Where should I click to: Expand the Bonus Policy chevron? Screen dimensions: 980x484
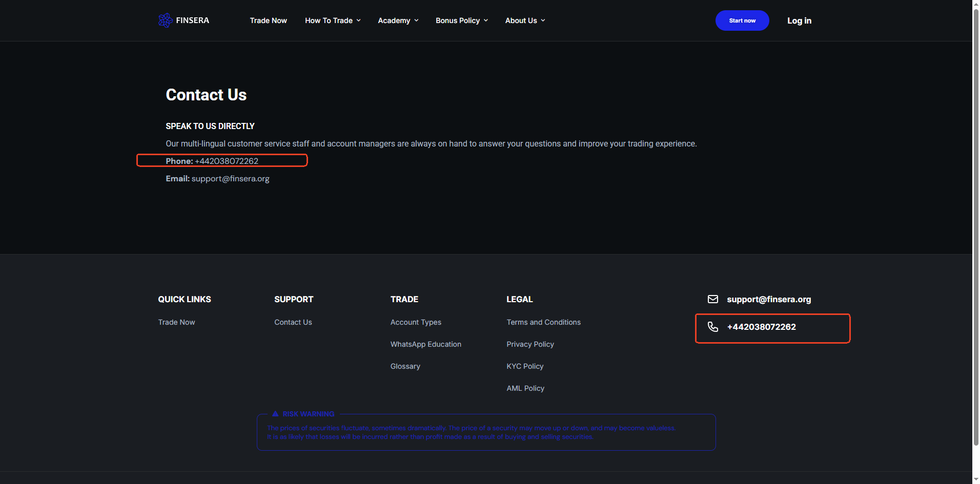pos(486,20)
